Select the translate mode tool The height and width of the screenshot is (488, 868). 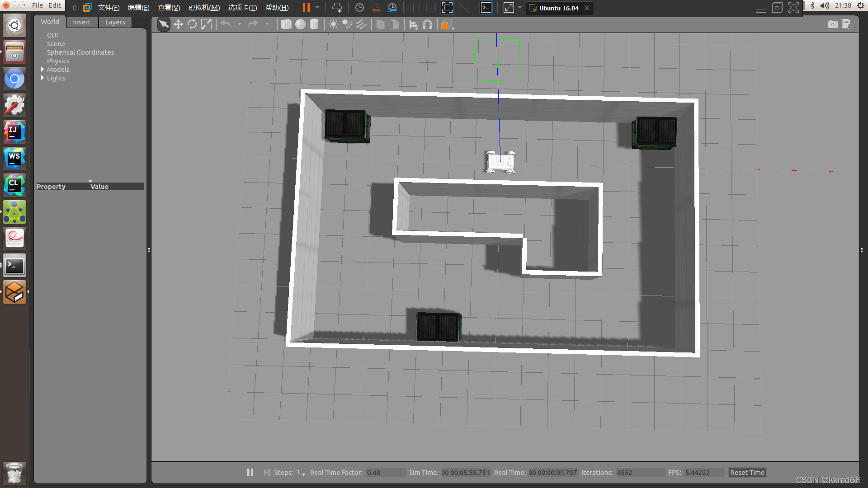[178, 24]
